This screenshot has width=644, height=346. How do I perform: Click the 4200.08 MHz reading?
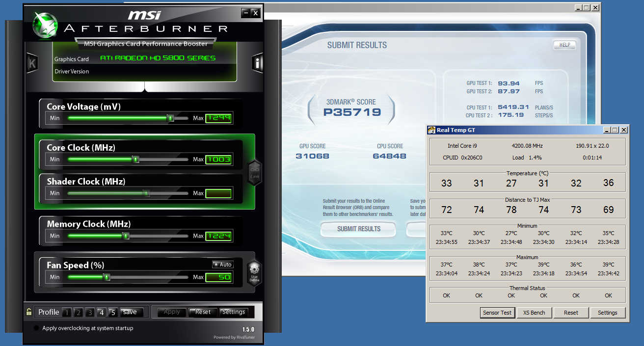point(528,146)
